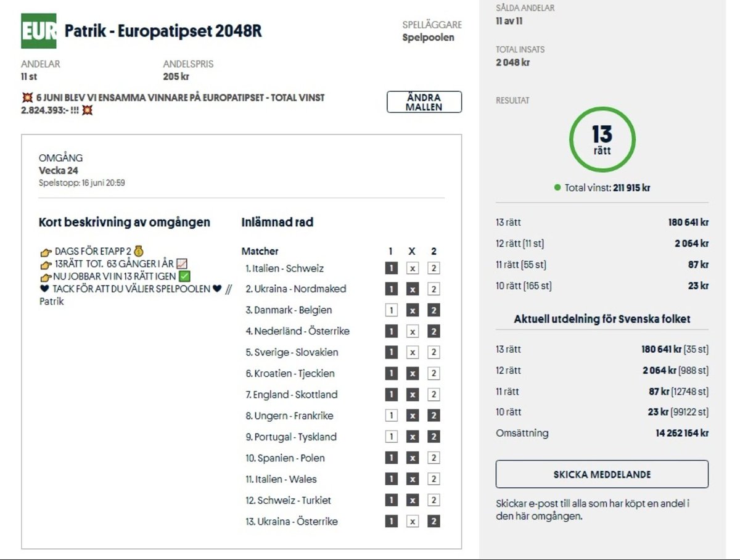The width and height of the screenshot is (740, 560).
Task: Click the Spelstopp 16 juni 20:59 text
Action: tap(82, 183)
